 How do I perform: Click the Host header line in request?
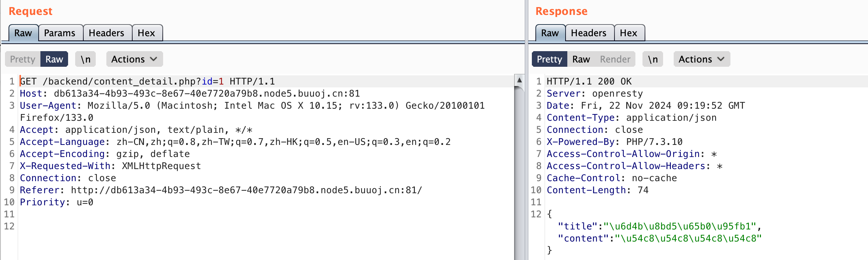pos(190,94)
